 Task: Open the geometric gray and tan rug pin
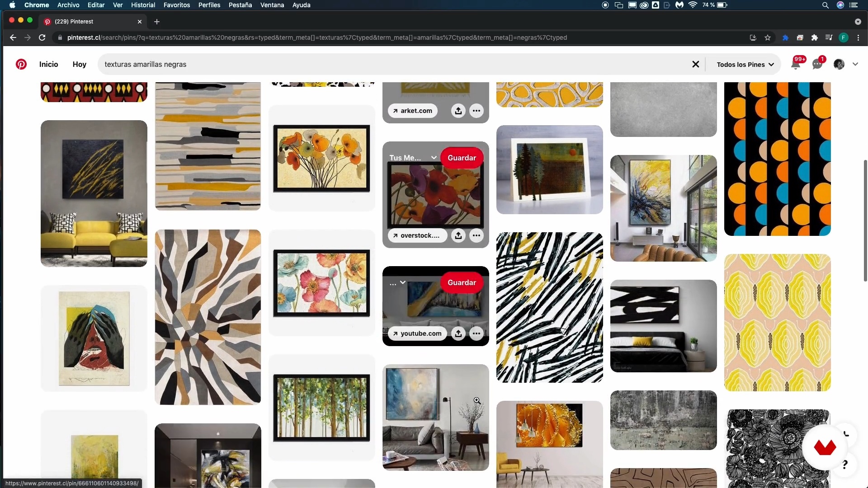click(x=208, y=317)
